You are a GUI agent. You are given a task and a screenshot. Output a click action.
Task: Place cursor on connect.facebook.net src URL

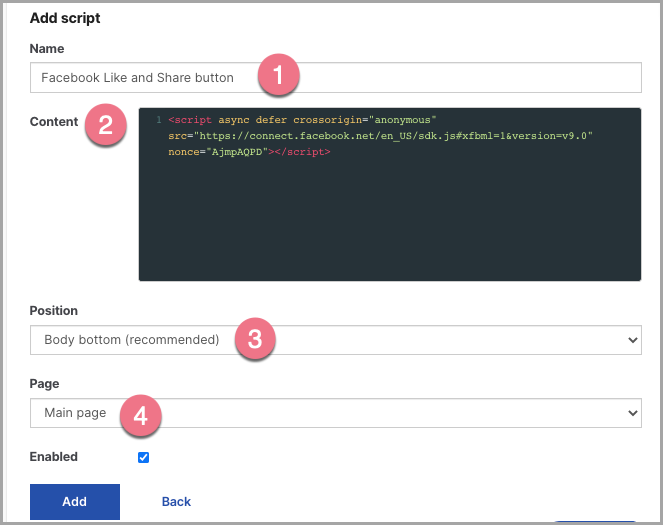(x=393, y=136)
